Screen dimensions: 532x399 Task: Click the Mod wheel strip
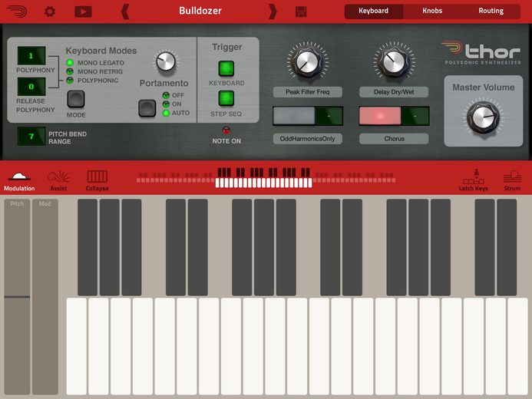[x=45, y=297]
